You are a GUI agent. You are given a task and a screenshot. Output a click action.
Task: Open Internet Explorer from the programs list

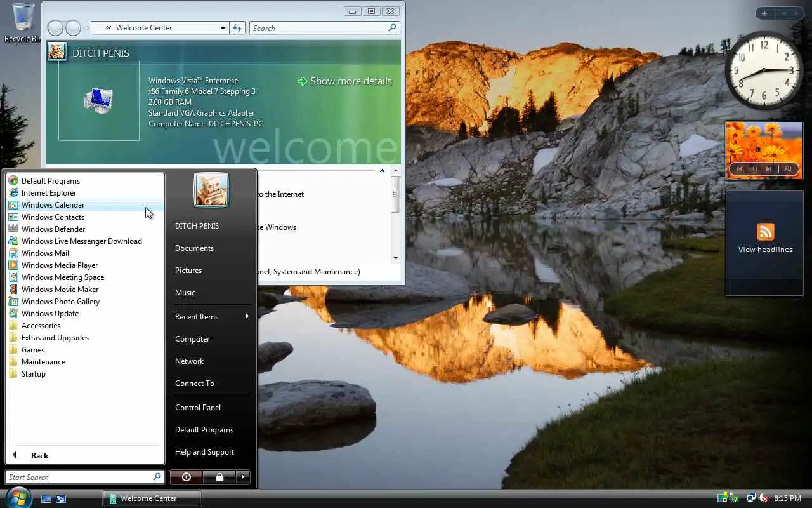click(84, 193)
